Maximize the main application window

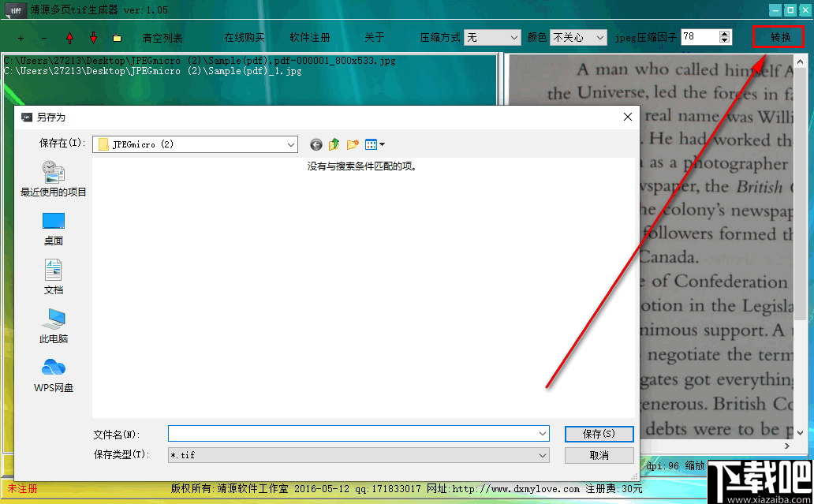click(790, 10)
